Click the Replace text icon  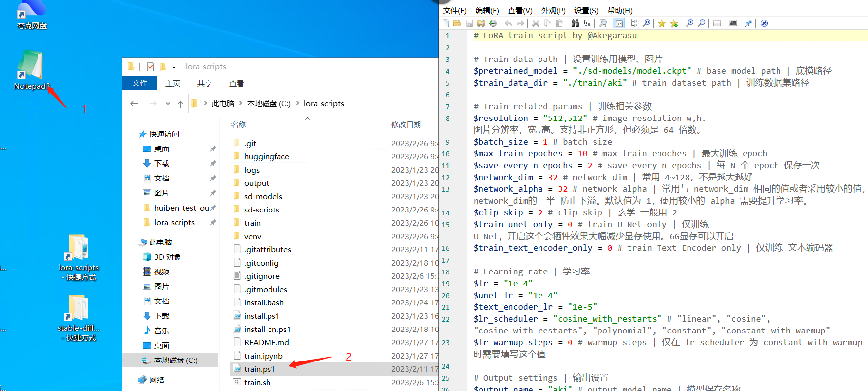point(587,23)
